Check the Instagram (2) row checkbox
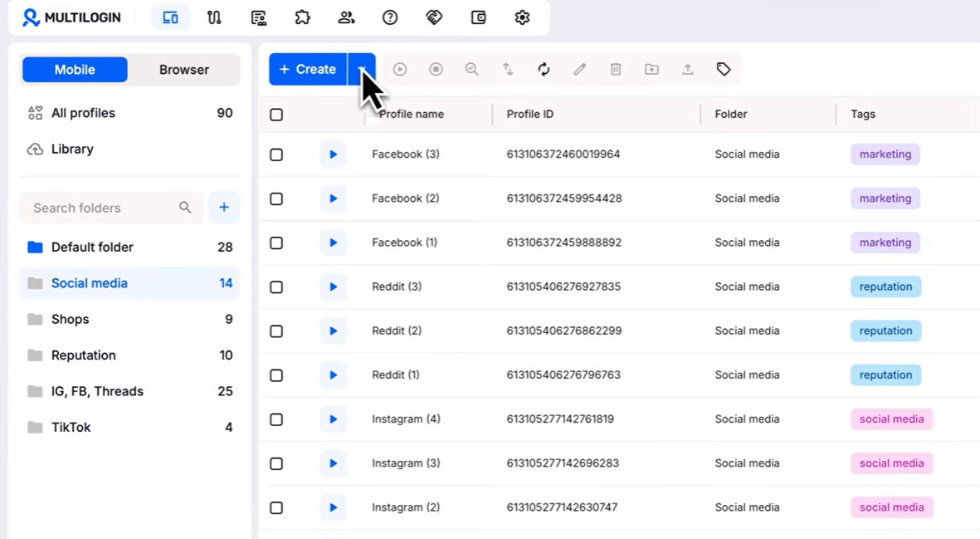The image size is (980, 539). point(276,507)
